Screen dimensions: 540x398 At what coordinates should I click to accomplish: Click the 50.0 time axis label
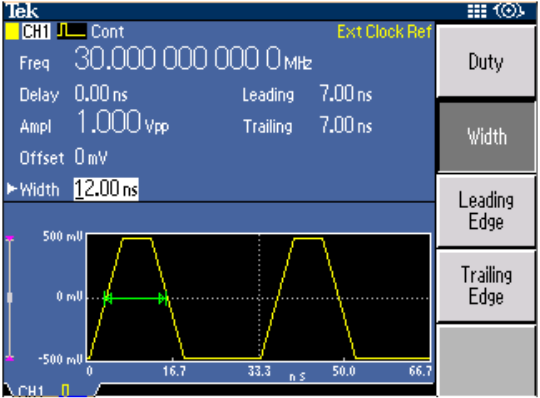point(344,371)
